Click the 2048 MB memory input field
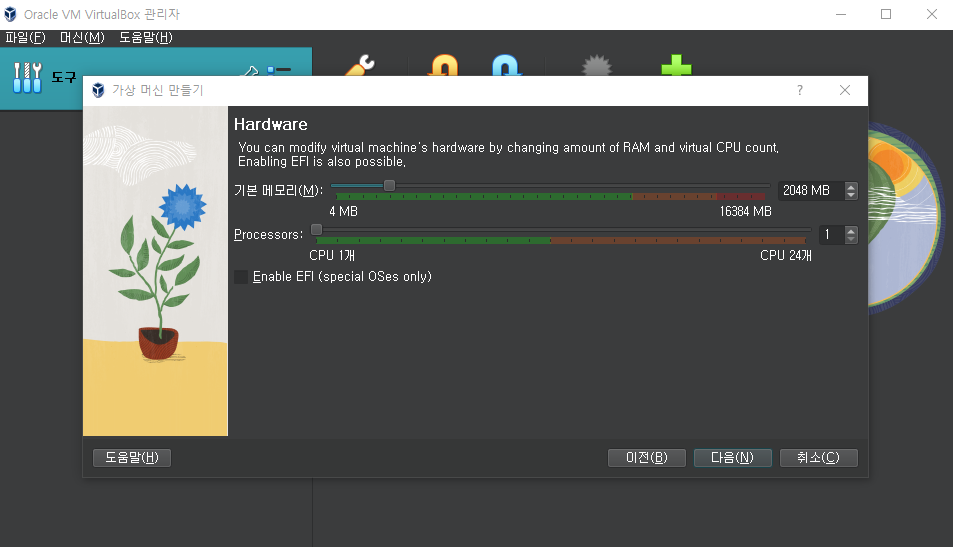 (811, 191)
